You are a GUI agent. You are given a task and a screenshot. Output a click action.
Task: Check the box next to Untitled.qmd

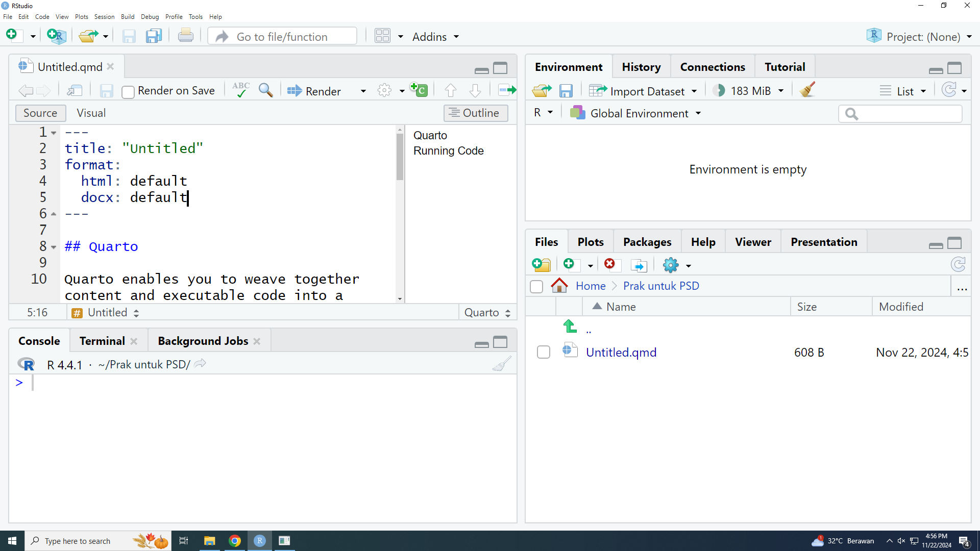(544, 352)
